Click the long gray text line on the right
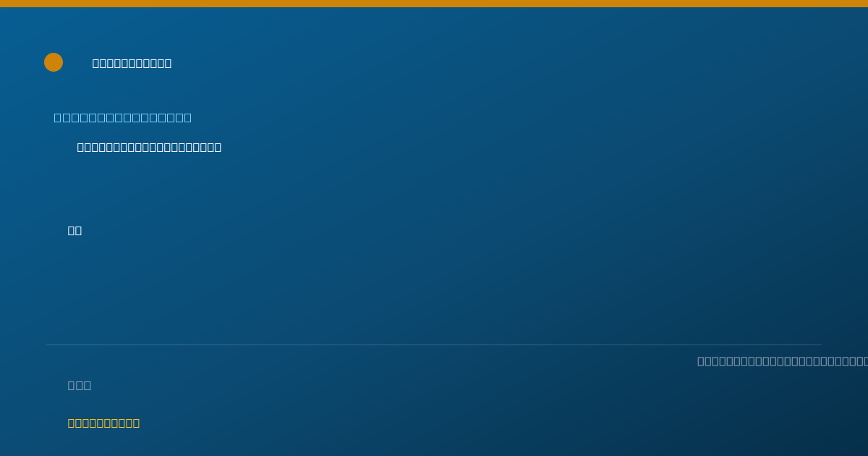Viewport: 868px width, 456px height. click(783, 360)
